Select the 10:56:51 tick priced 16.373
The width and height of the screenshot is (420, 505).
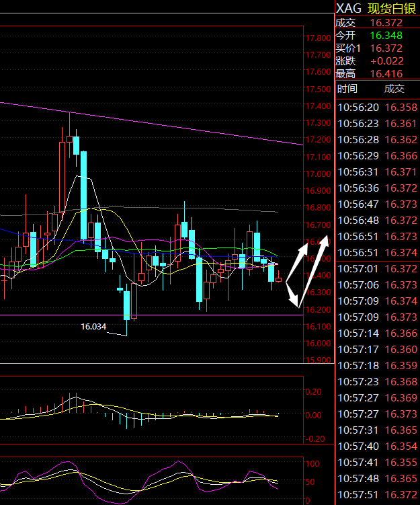point(378,237)
